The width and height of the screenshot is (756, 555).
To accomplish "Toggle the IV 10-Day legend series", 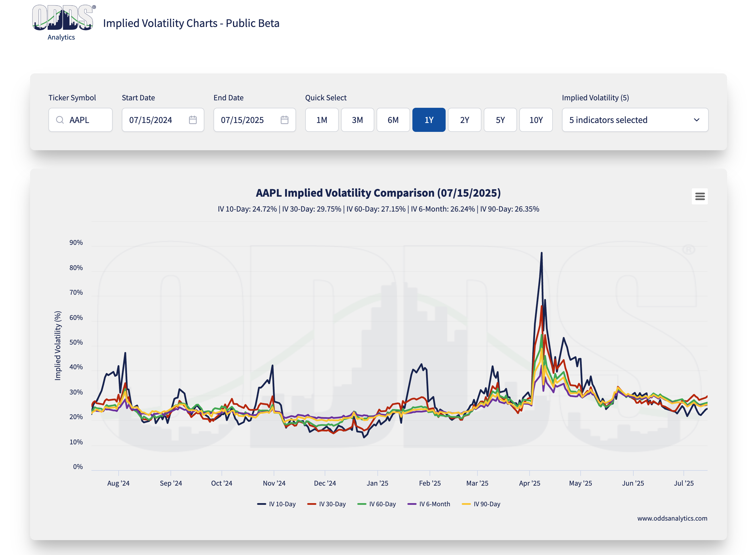I will coord(276,504).
